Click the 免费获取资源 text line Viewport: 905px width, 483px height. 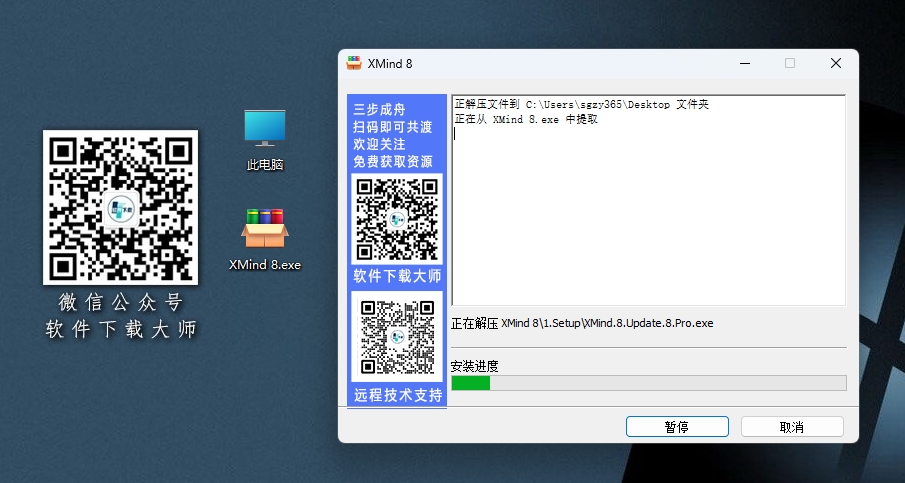tap(392, 162)
